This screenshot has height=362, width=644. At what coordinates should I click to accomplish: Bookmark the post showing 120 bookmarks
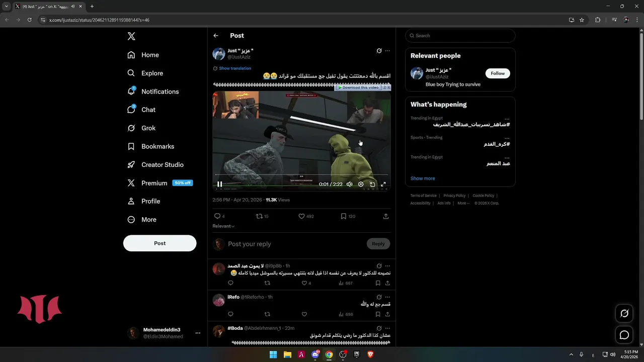click(x=344, y=216)
